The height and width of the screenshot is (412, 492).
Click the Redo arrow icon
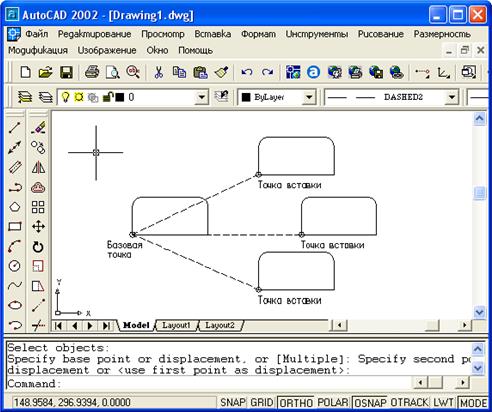[x=268, y=72]
